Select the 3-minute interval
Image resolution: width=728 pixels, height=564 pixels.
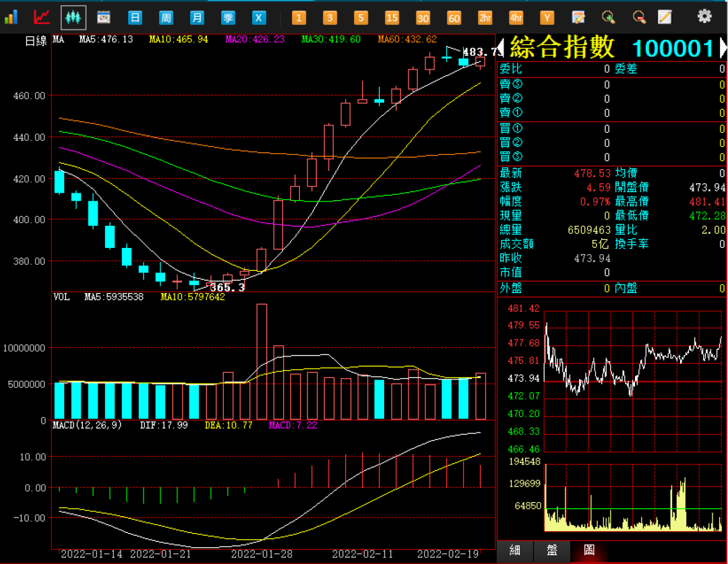point(330,18)
